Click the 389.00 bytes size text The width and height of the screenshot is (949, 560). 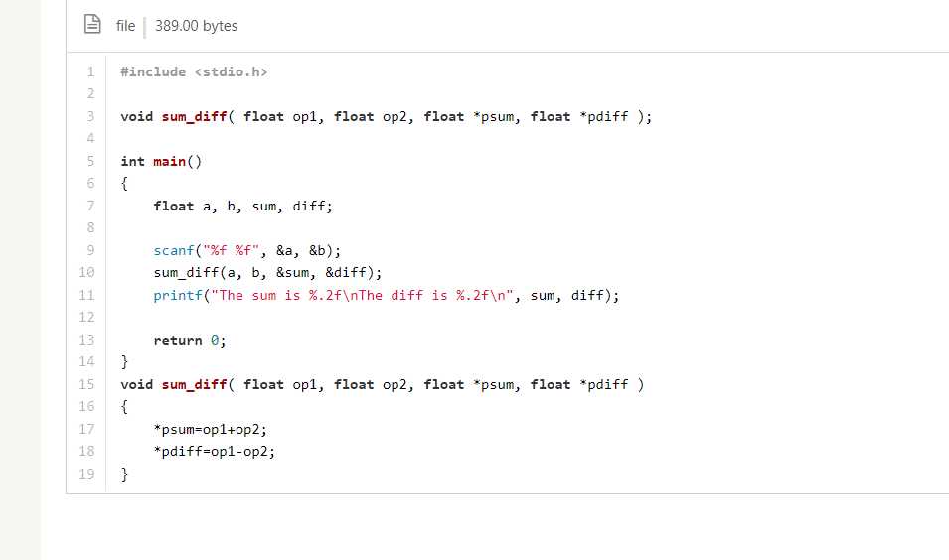196,26
